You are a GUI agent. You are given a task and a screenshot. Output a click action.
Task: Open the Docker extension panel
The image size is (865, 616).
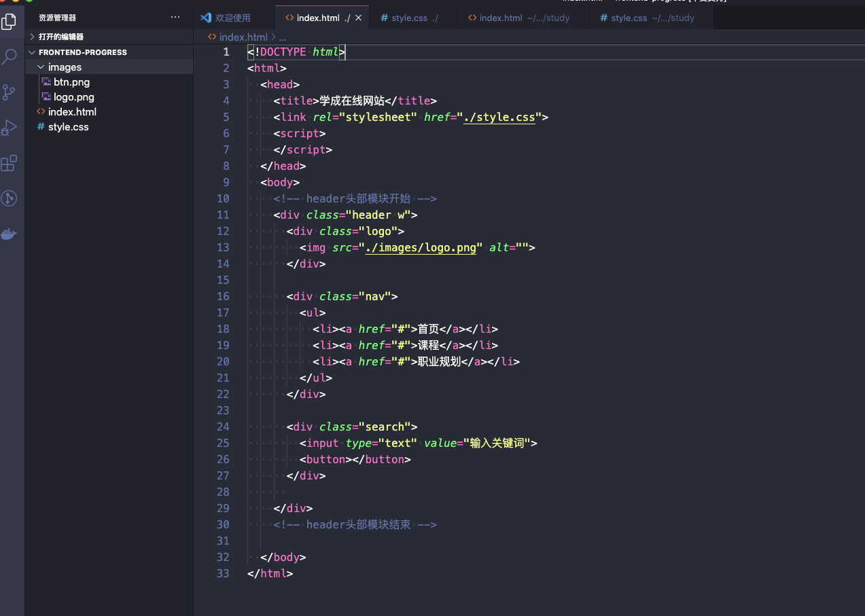point(10,234)
